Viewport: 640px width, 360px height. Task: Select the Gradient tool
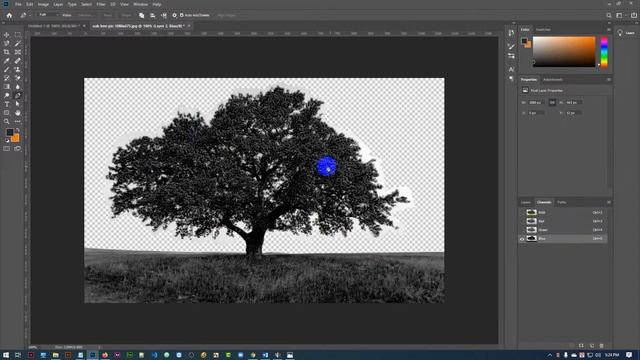[7, 87]
